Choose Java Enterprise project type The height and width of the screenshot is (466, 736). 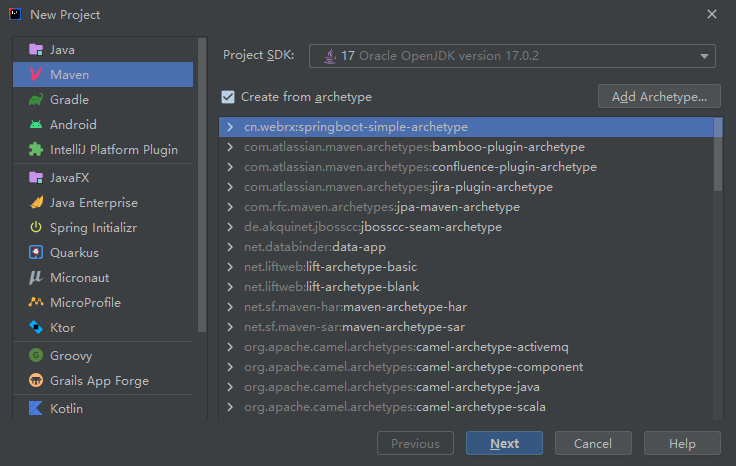(x=103, y=202)
